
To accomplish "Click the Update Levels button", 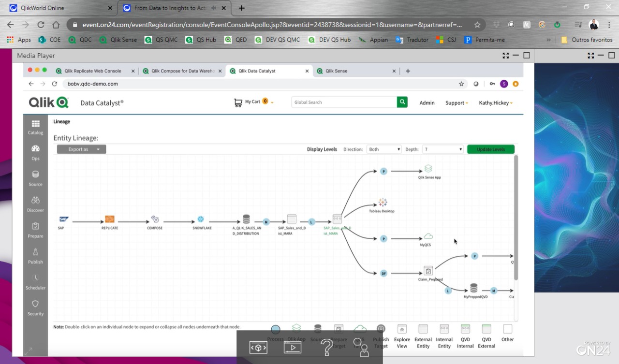I will click(x=490, y=149).
